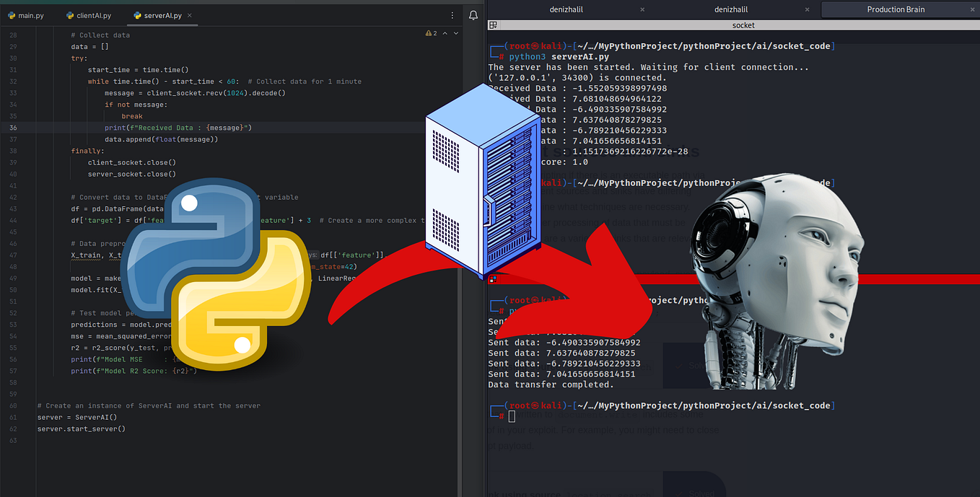Click line number 28 in the gutter
This screenshot has width=980, height=497.
tap(13, 35)
